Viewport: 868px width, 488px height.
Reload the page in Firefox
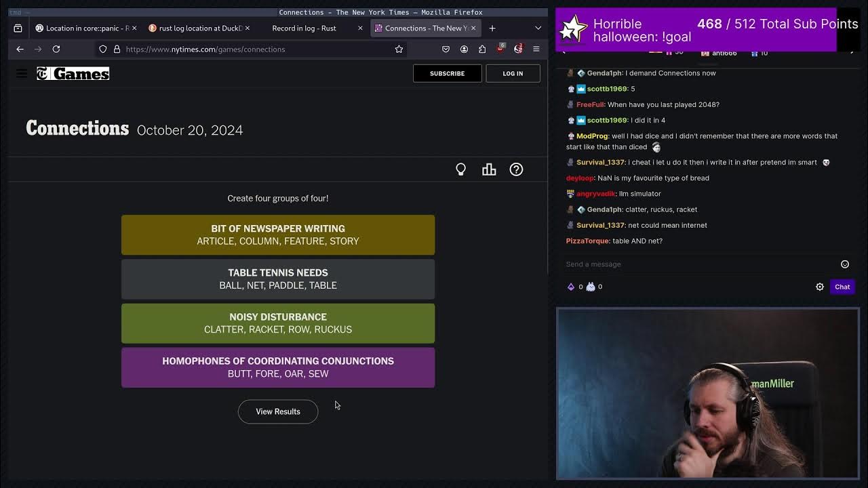tap(56, 49)
